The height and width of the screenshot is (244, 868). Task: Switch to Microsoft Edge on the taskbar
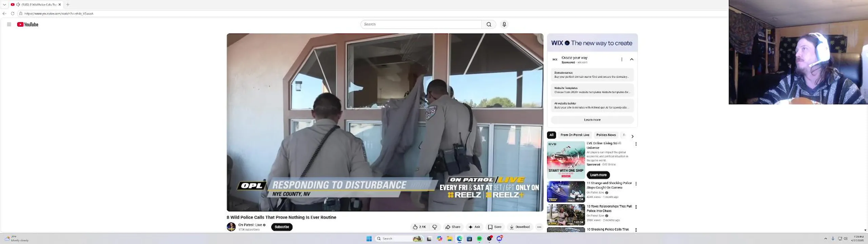coord(459,239)
